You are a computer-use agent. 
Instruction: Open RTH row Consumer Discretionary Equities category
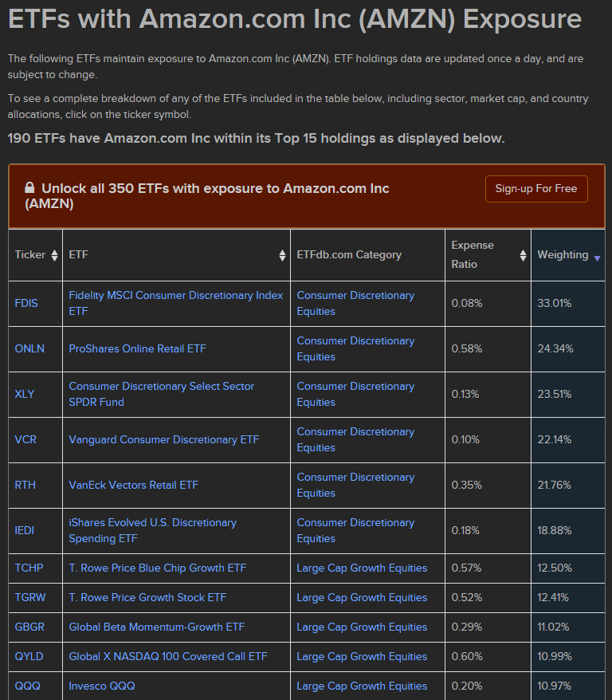(x=355, y=486)
